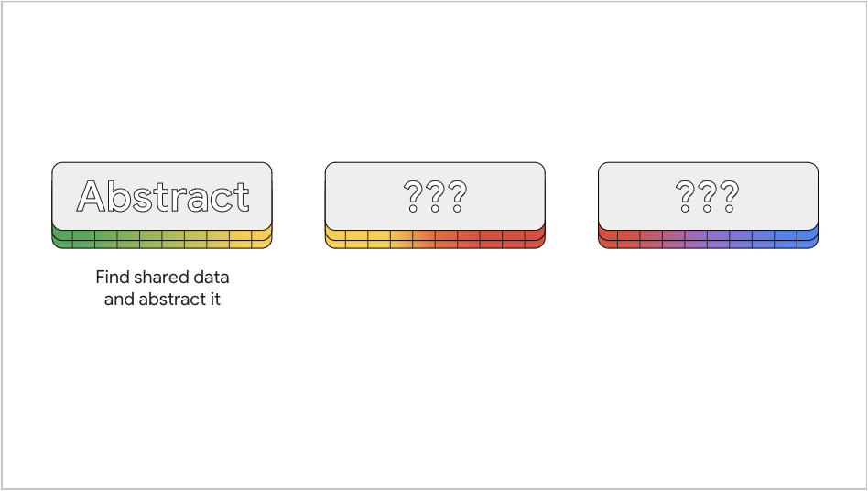Pick yellow left end of middle card strip
This screenshot has height=491, width=868.
(335, 238)
